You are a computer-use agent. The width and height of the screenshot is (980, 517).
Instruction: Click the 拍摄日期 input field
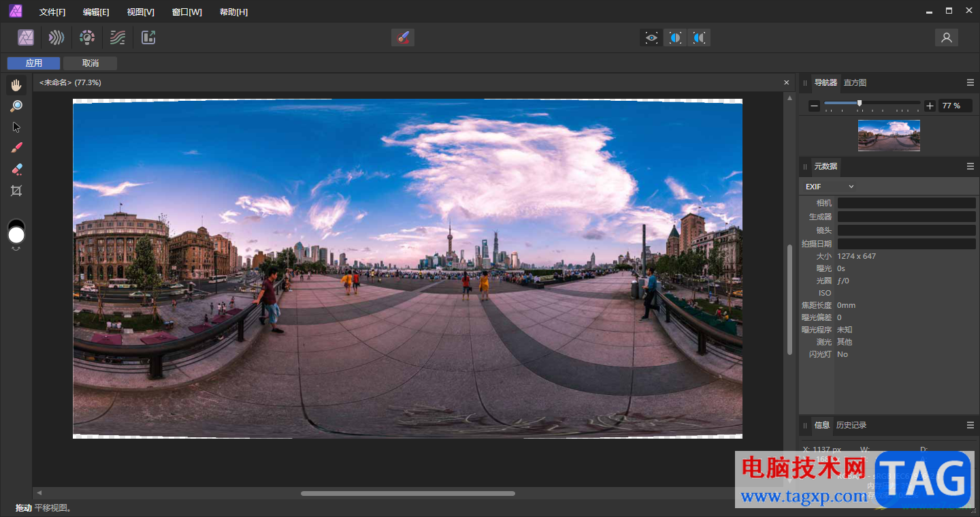(x=906, y=244)
